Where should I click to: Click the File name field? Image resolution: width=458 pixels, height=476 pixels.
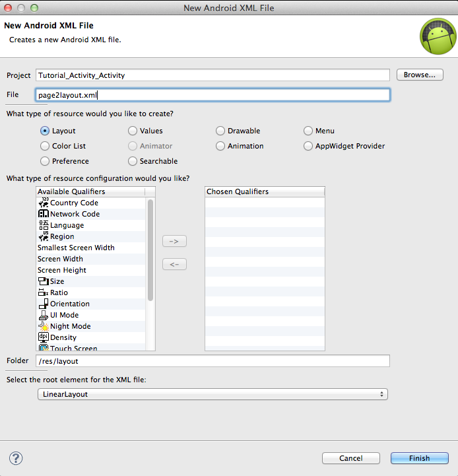pyautogui.click(x=213, y=95)
